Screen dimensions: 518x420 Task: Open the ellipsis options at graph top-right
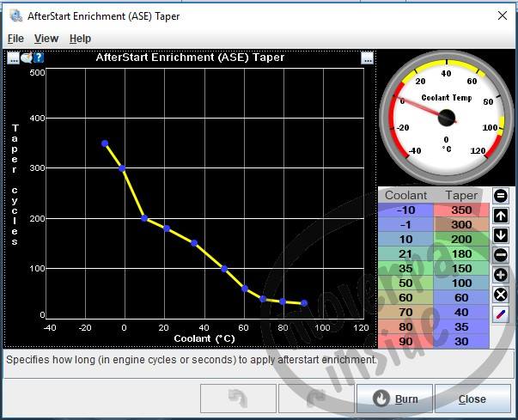click(x=367, y=58)
